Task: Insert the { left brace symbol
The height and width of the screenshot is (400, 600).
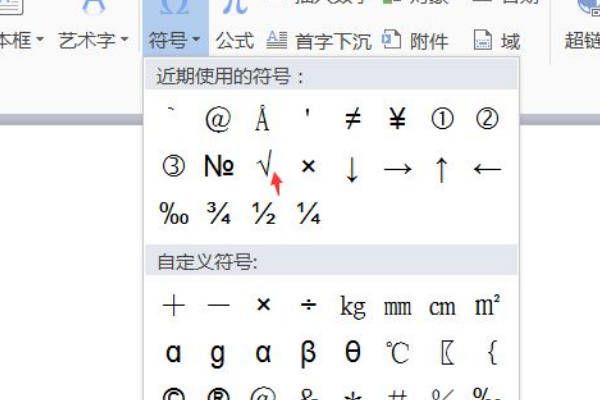Action: [x=493, y=352]
